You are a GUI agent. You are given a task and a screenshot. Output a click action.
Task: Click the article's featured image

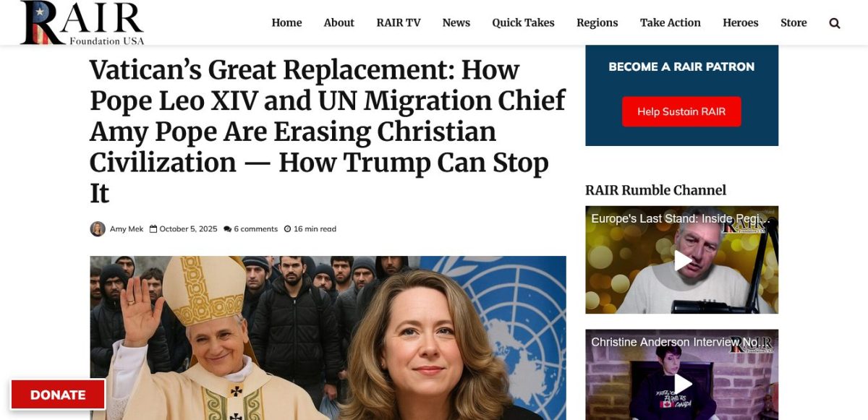328,338
